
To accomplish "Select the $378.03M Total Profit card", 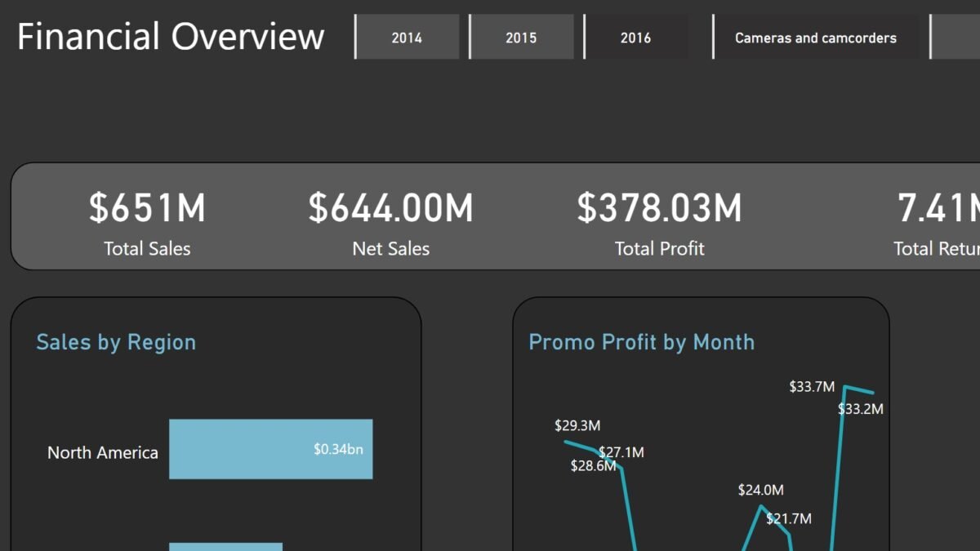I will [659, 208].
